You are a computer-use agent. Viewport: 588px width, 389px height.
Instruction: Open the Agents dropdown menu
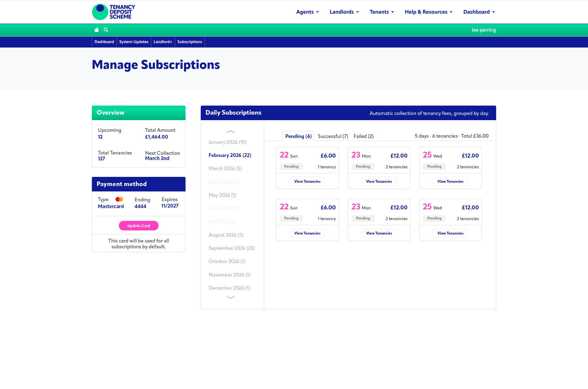tap(307, 12)
